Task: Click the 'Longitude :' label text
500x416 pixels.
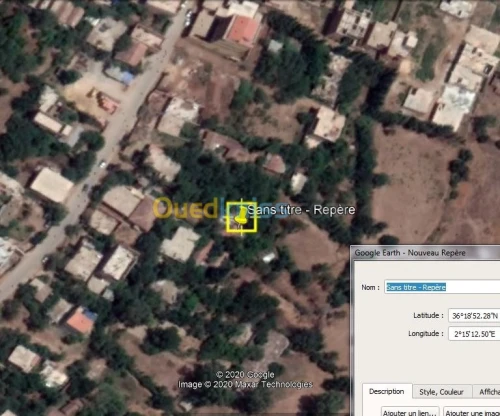Action: point(426,334)
